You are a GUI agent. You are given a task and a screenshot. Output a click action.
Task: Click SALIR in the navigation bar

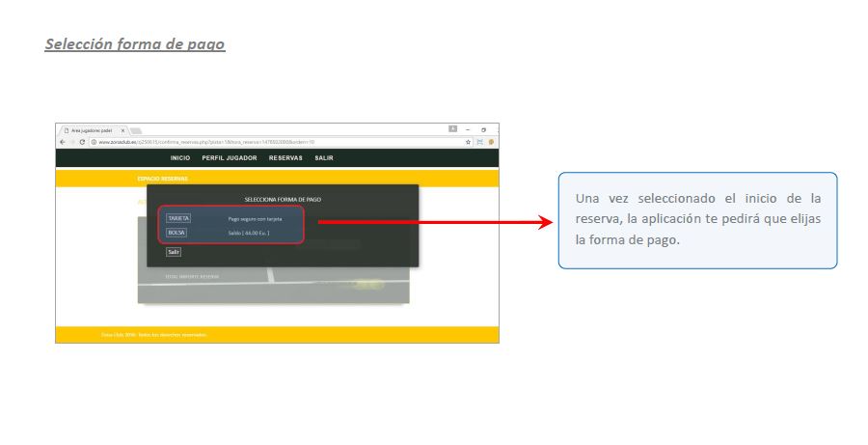pyautogui.click(x=324, y=158)
